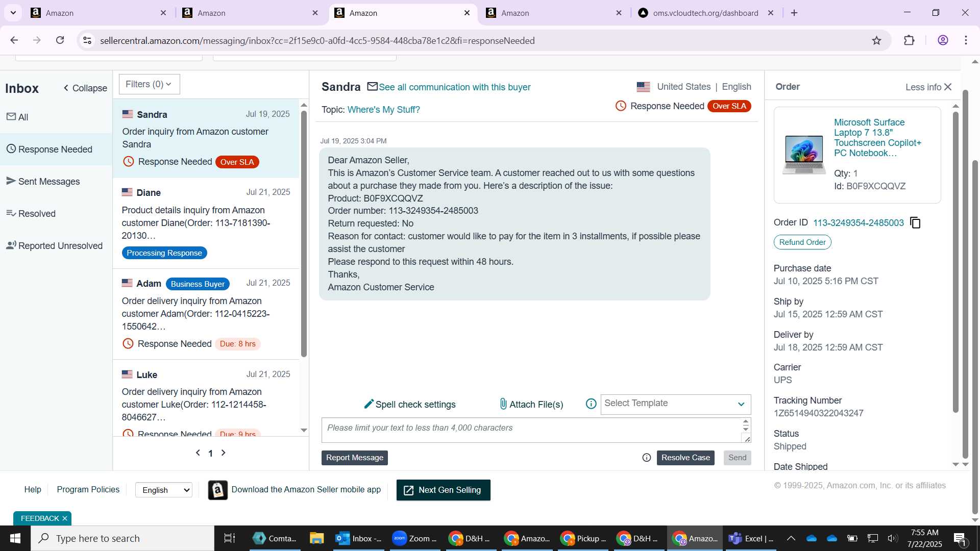Image resolution: width=980 pixels, height=551 pixels.
Task: Switch to oms.vcloudtech.org dashboard tab
Action: [x=705, y=13]
